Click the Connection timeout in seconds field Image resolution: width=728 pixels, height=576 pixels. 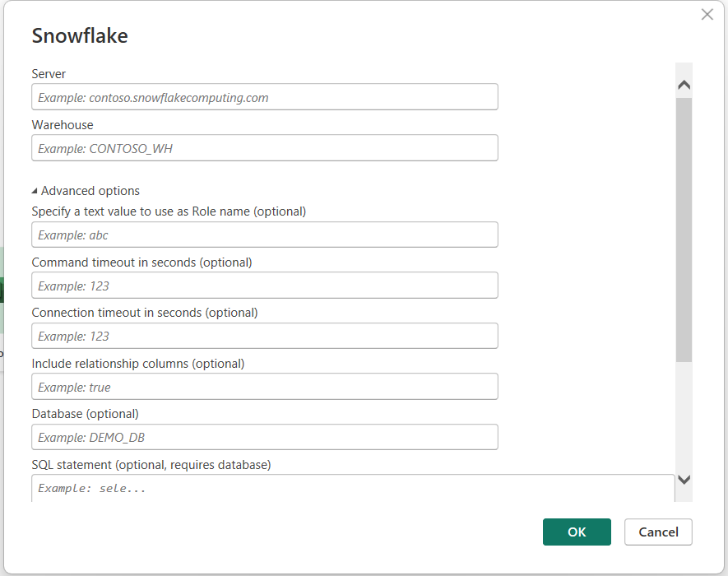coord(265,336)
